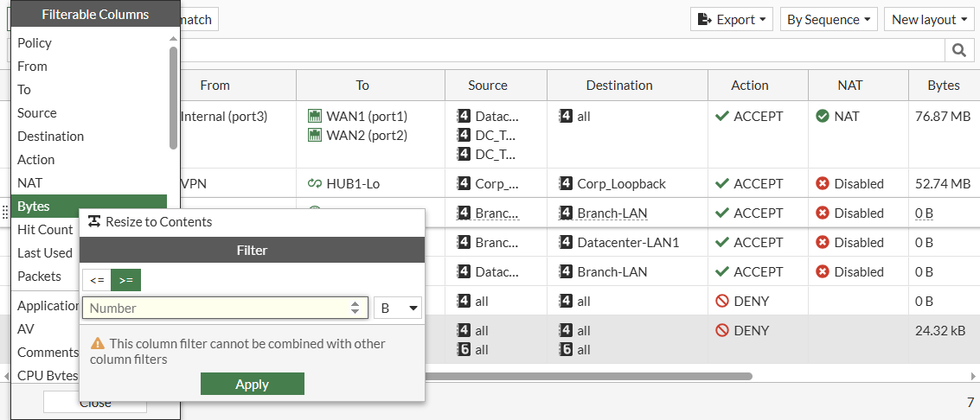Image resolution: width=980 pixels, height=420 pixels.
Task: Click the search magnifier icon
Action: coord(958,50)
